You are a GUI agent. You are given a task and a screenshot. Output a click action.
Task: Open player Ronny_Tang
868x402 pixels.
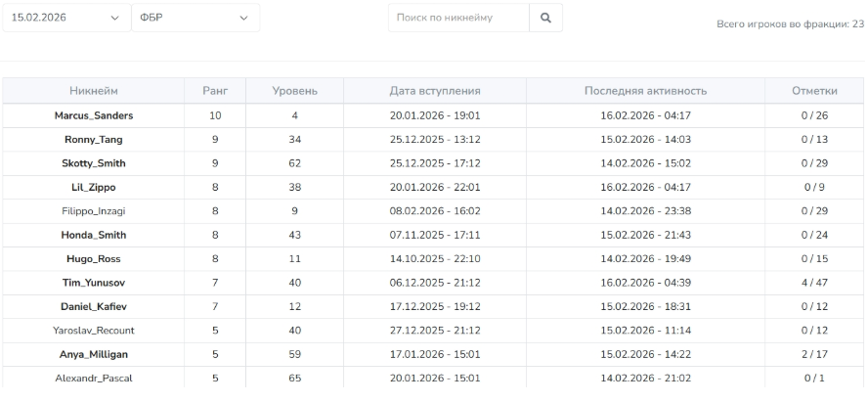point(94,140)
